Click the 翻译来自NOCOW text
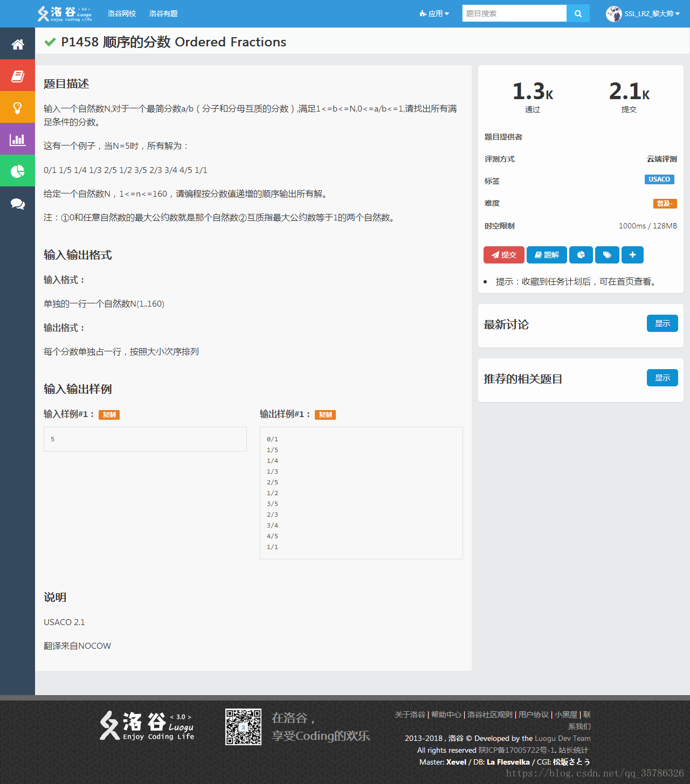This screenshot has height=784, width=690. pos(77,646)
